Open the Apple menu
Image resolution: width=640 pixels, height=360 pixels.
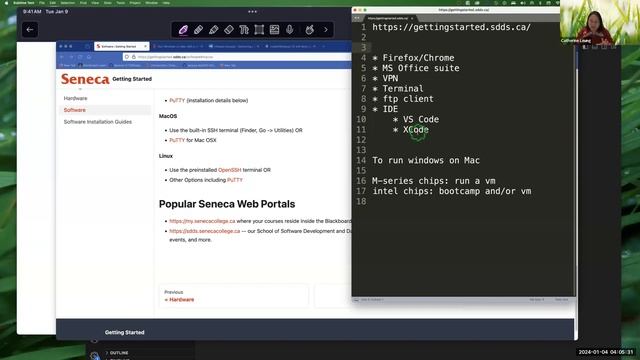6,2
